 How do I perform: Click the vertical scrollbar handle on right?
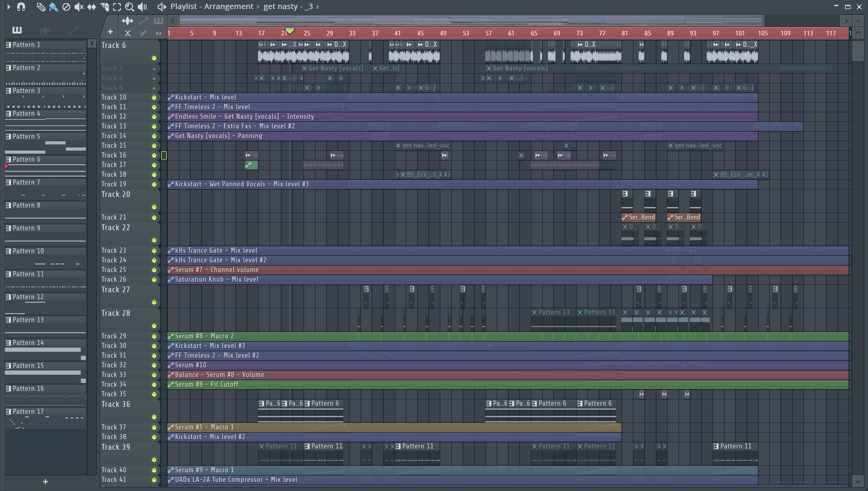(x=858, y=51)
